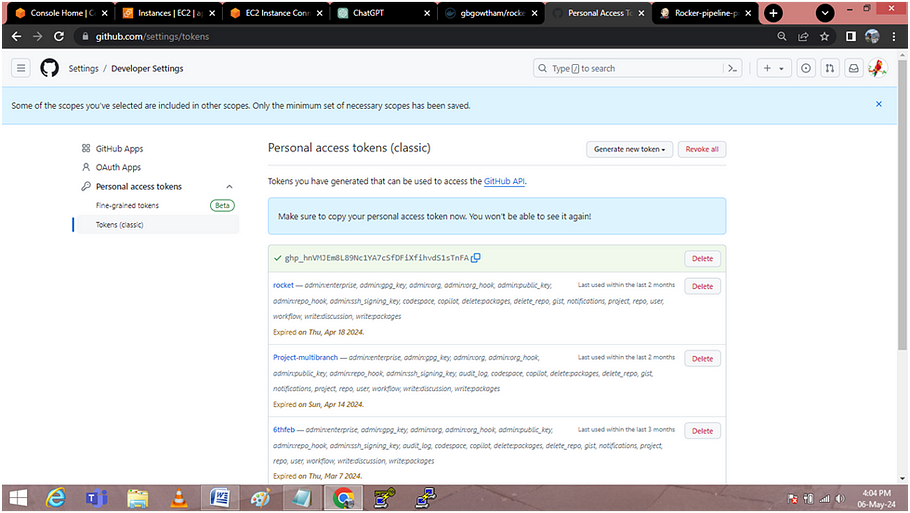Screen dimensions: 910x513
Task: Open the user profile avatar menu
Action: pyautogui.click(x=878, y=68)
